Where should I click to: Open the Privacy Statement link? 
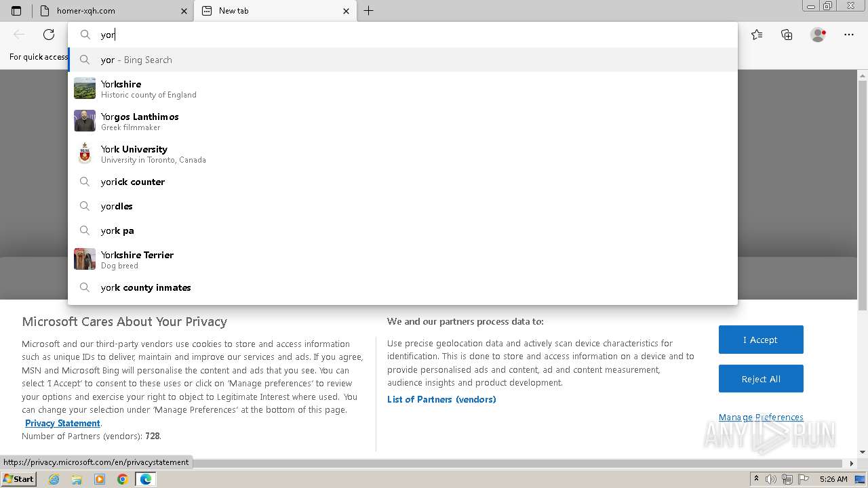point(62,423)
